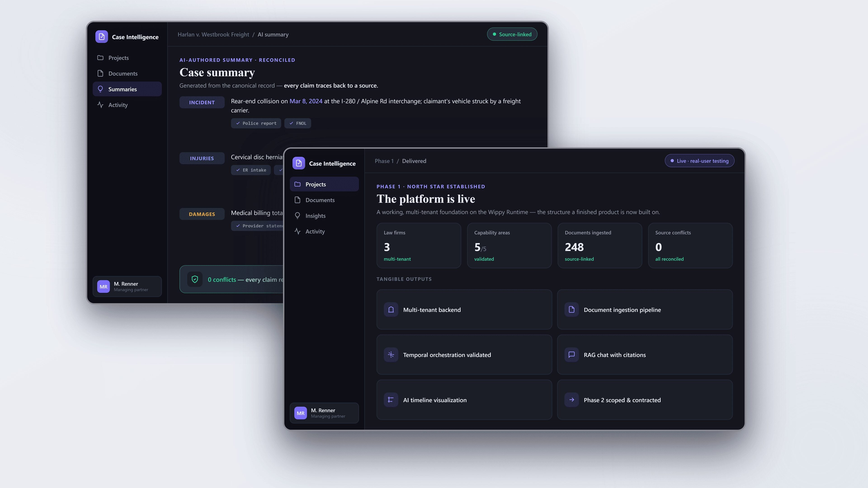Open the Multi-tenant backend card
This screenshot has height=488, width=868.
[464, 310]
